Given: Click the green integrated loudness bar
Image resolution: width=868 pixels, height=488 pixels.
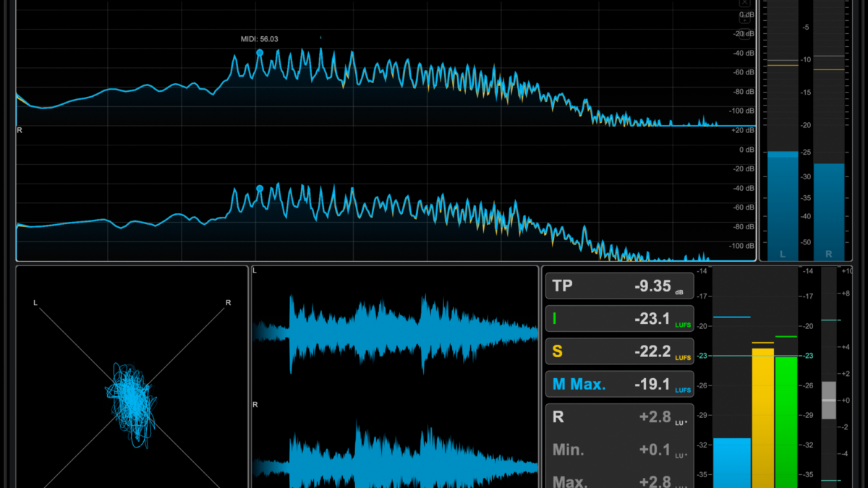Looking at the screenshot, I should point(786,421).
